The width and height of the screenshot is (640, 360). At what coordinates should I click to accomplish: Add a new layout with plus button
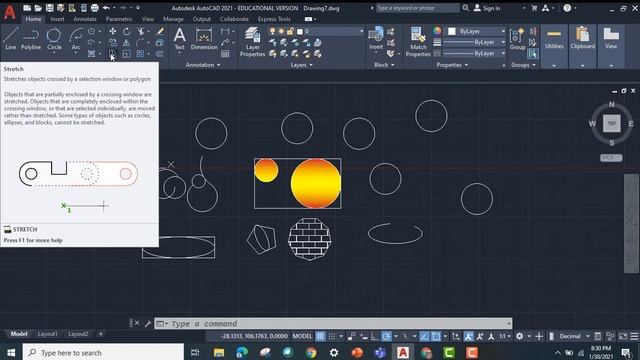click(101, 334)
